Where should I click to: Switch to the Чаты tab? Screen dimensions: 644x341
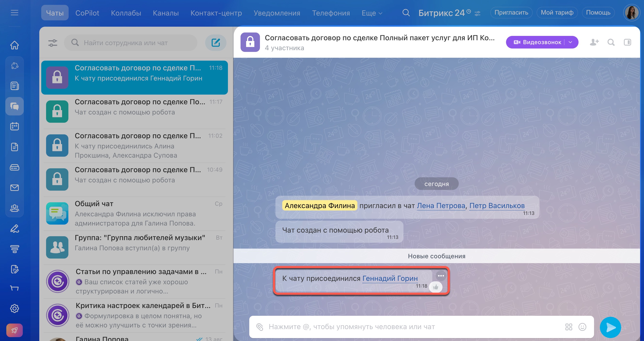point(55,13)
